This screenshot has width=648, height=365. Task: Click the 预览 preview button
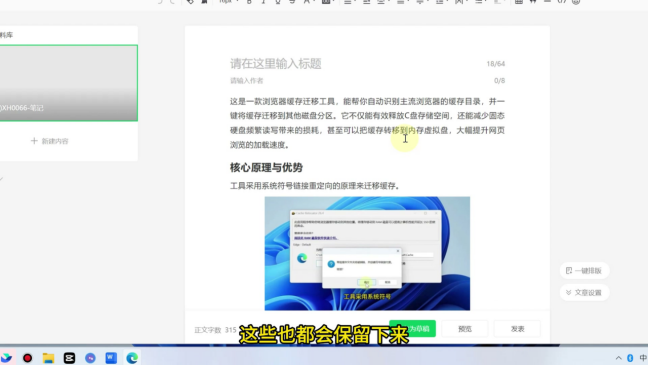(465, 329)
